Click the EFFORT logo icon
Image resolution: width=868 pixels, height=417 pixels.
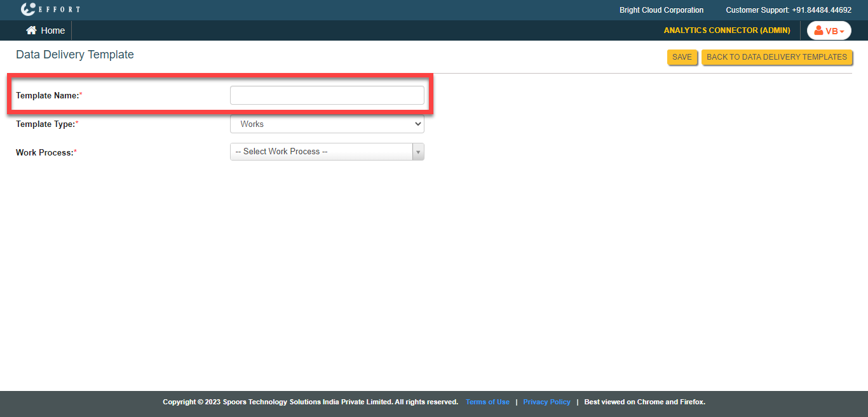click(x=29, y=10)
